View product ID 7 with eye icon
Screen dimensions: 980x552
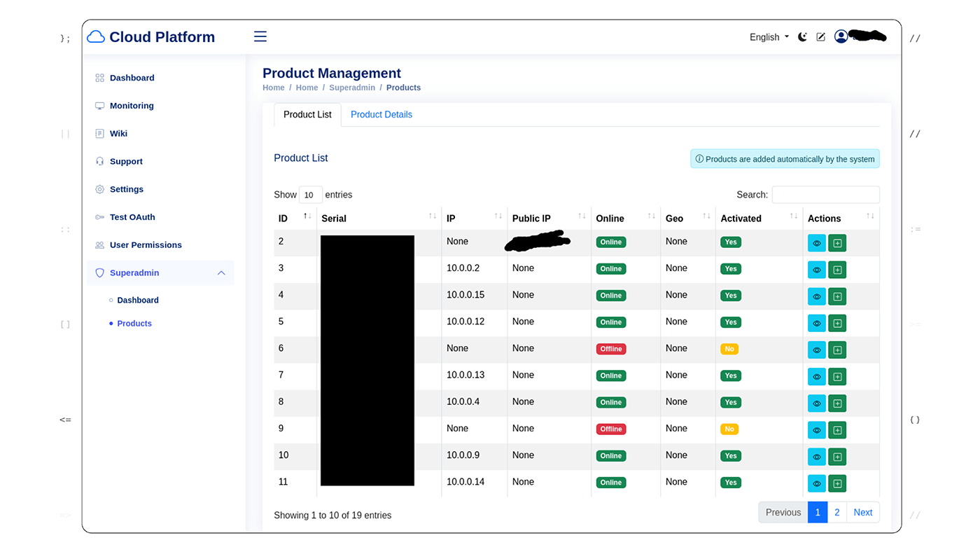817,377
